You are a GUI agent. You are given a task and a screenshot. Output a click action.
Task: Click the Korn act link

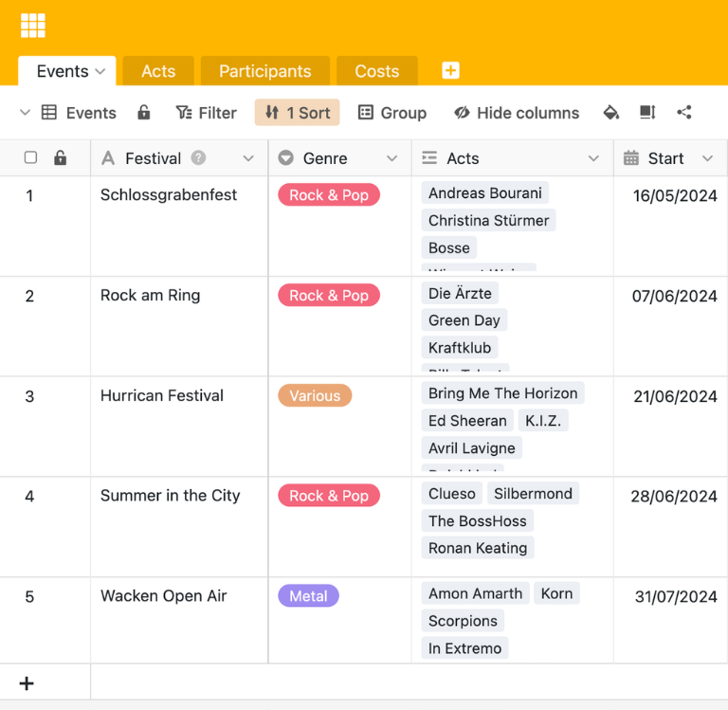[x=556, y=593]
